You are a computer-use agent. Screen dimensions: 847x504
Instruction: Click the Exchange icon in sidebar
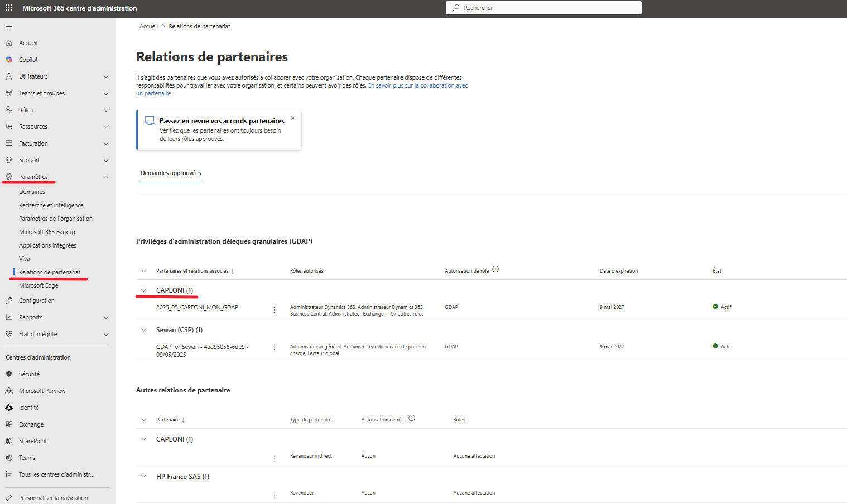pyautogui.click(x=9, y=424)
